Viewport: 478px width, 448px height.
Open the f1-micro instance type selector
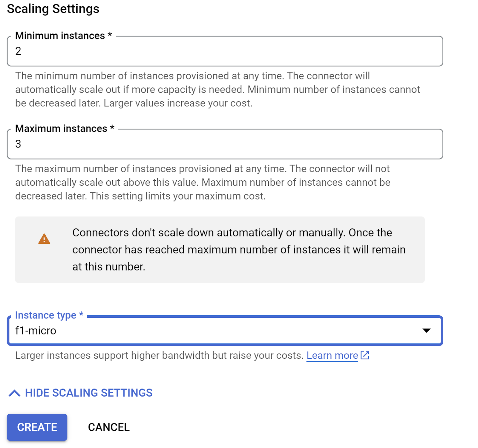point(209,331)
